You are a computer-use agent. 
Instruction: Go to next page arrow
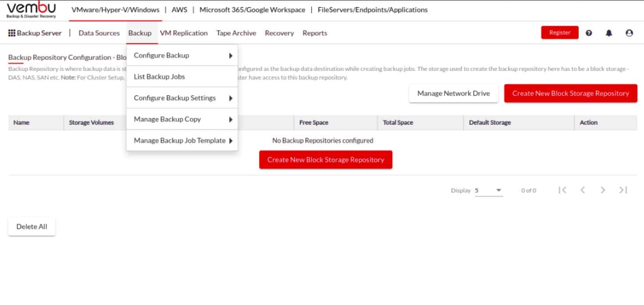coord(603,190)
